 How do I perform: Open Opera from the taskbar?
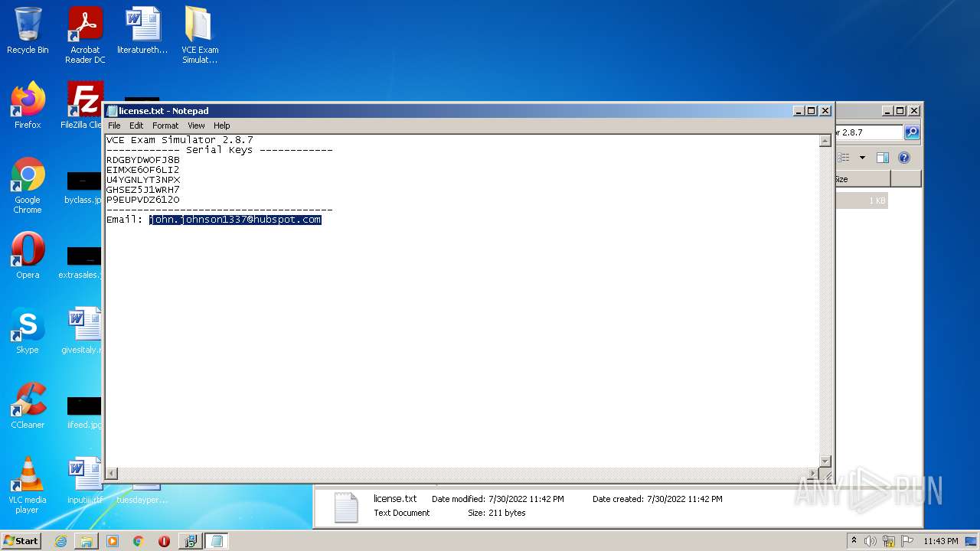coord(164,541)
